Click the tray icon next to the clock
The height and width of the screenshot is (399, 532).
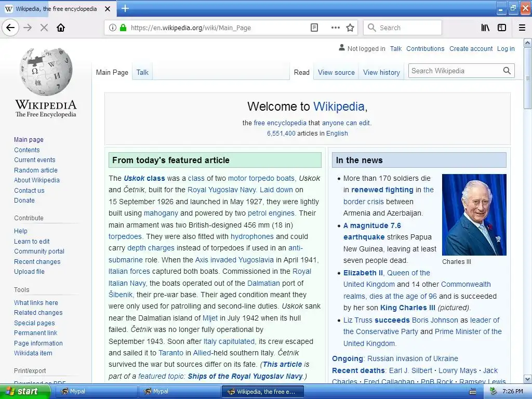(494, 391)
